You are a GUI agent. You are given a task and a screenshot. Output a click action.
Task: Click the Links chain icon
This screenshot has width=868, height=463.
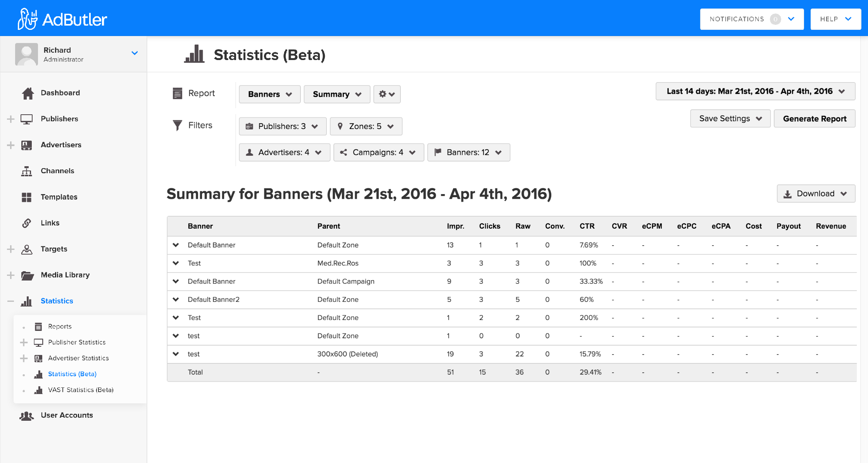coord(26,223)
